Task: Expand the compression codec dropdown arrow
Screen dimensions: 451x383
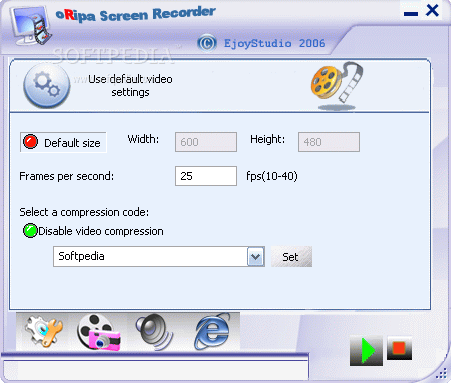Action: [x=256, y=257]
